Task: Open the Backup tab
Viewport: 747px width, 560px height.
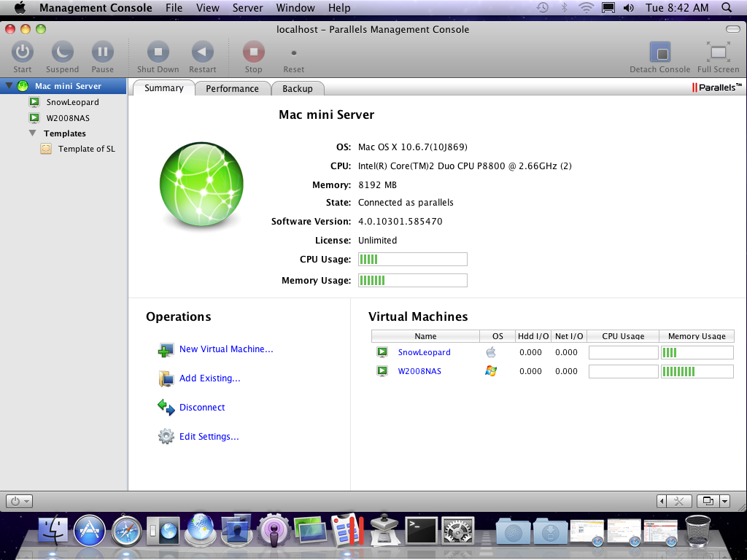Action: point(297,88)
